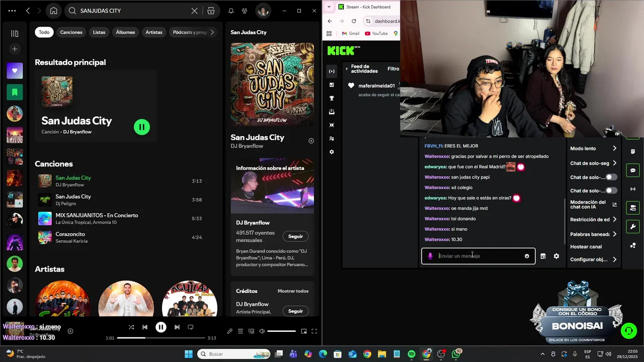Toggle the first Chat de solo switch
The width and height of the screenshot is (644, 362).
(611, 177)
